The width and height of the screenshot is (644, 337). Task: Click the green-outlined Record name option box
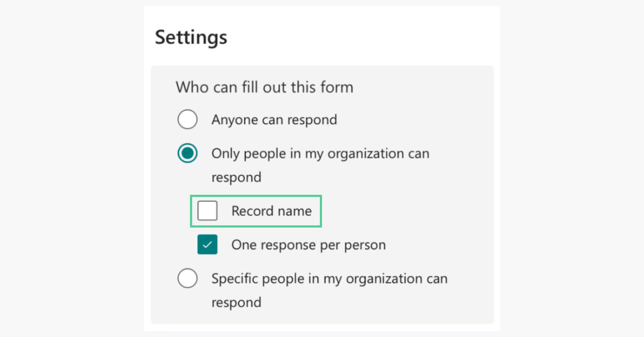pos(256,211)
